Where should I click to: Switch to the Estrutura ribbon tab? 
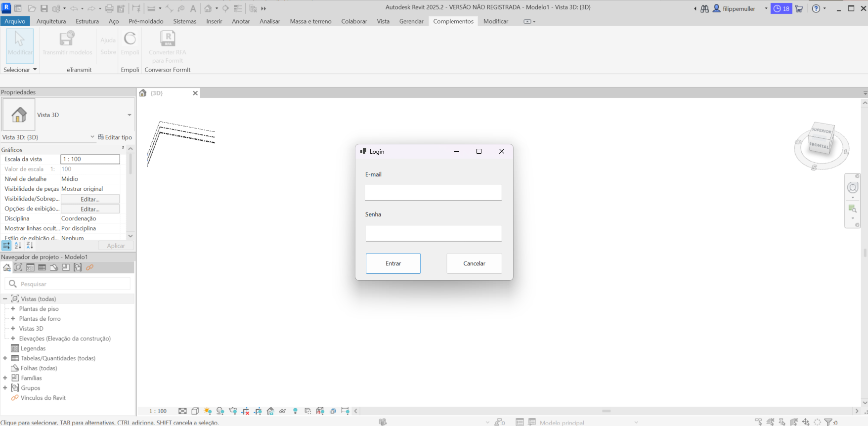(87, 21)
